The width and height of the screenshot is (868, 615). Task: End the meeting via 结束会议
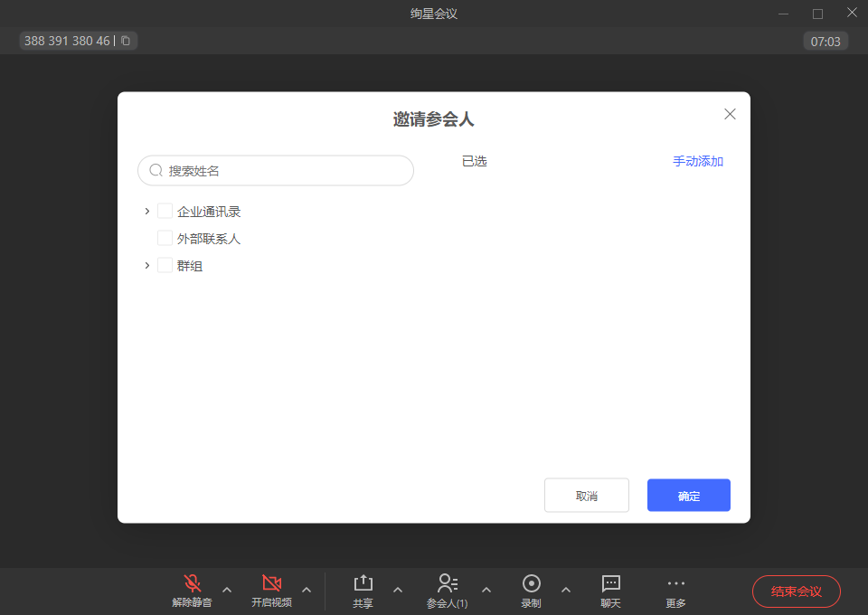click(796, 591)
